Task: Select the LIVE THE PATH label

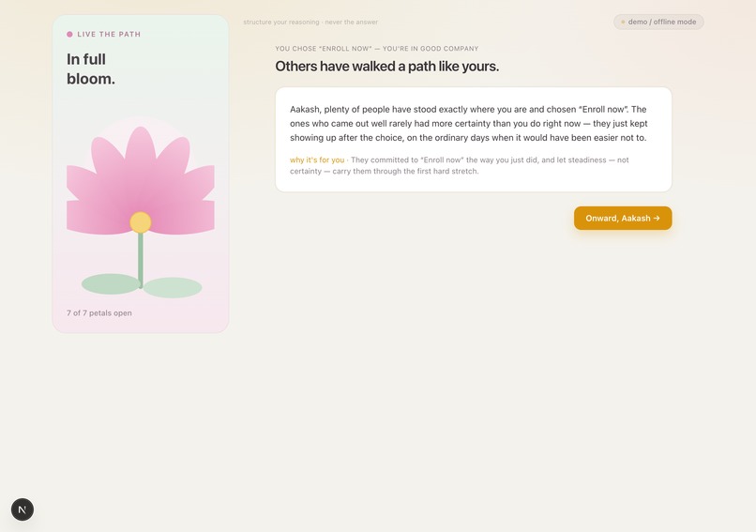Action: (109, 34)
